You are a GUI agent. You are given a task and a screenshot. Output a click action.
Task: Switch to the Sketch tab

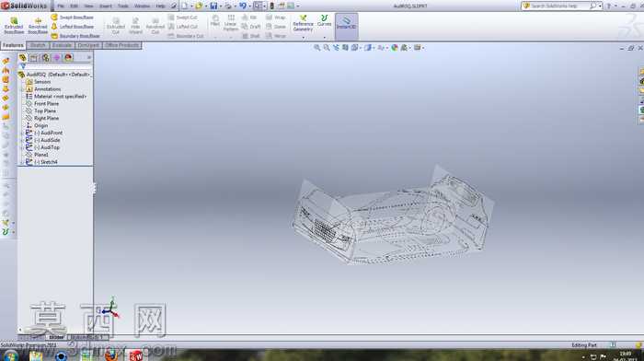tap(38, 45)
